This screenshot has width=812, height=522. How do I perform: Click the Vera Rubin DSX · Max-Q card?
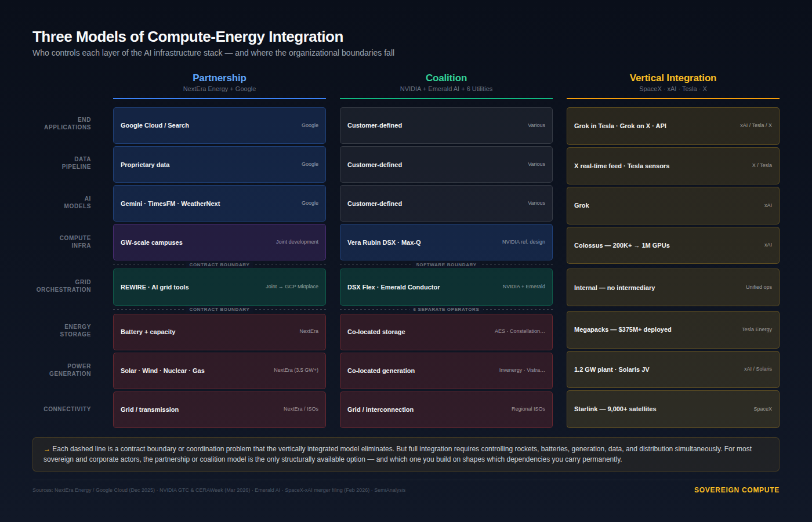point(446,242)
